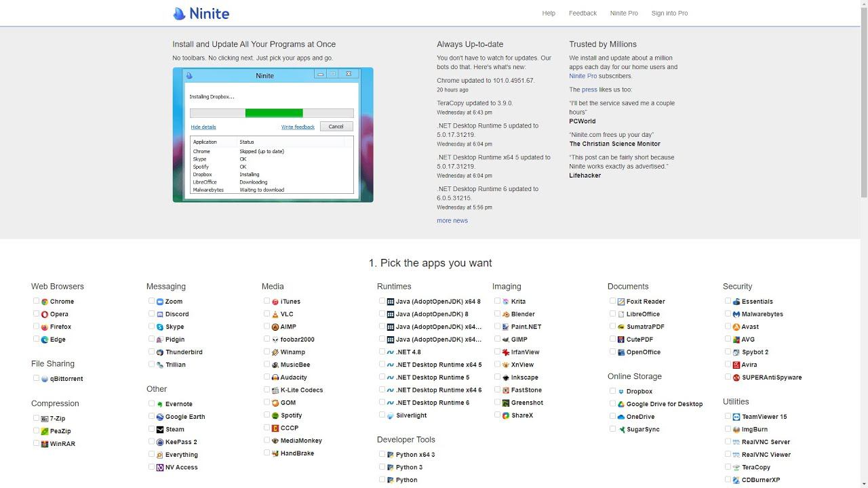Click the Spotify icon in Media
Image resolution: width=868 pixels, height=488 pixels.
pos(275,415)
